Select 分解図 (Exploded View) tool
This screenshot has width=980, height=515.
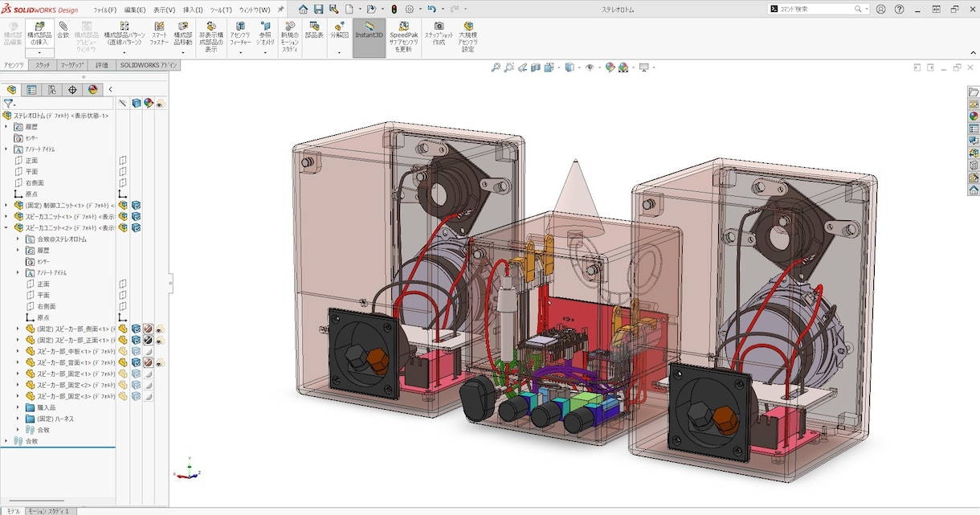click(339, 31)
